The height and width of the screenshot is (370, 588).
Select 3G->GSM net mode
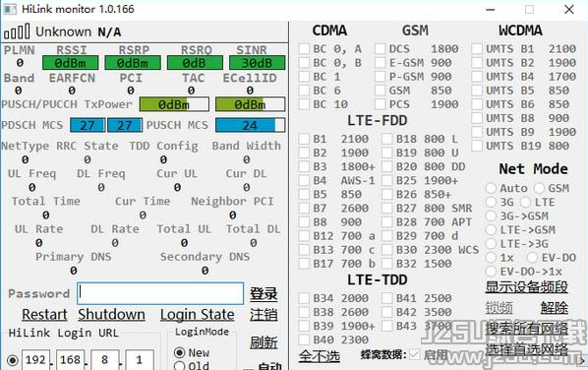[491, 216]
